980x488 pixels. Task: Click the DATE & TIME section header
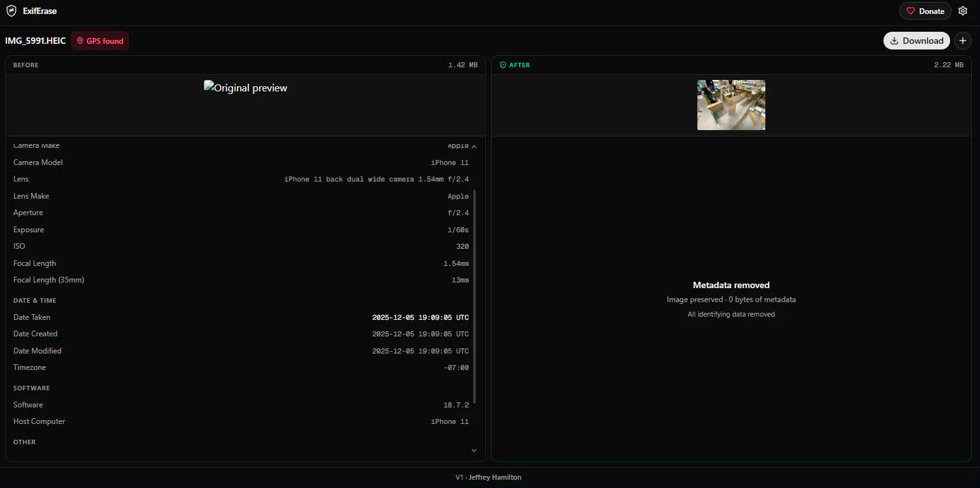35,300
